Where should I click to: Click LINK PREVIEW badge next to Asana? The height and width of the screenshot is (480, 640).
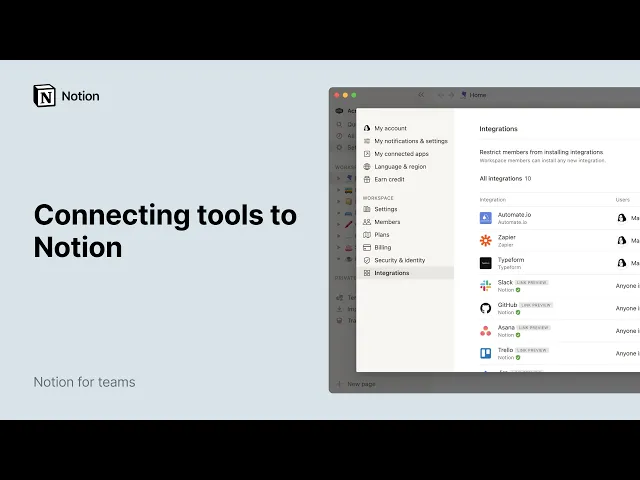[533, 327]
